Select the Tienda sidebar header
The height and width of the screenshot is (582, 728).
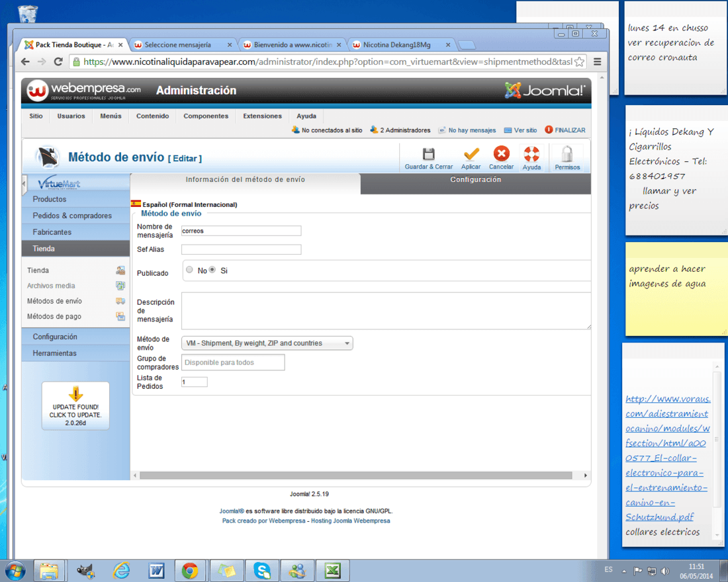[x=75, y=249]
